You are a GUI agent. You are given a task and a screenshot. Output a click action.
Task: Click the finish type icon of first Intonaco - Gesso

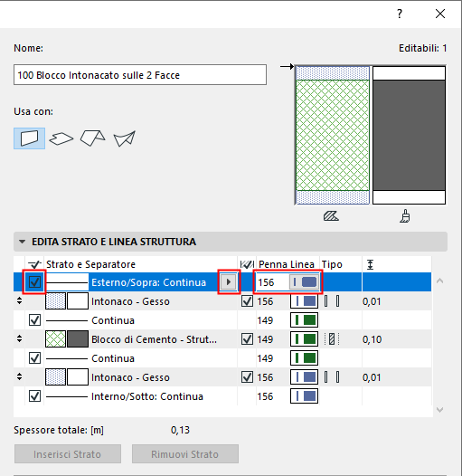tap(332, 301)
